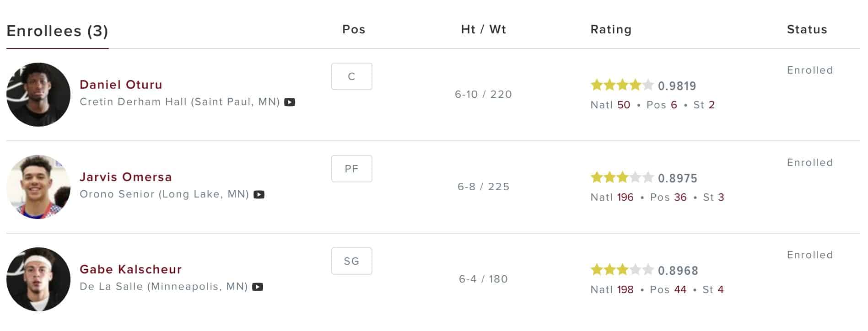Select the Enrollees (3) tab

point(57,31)
